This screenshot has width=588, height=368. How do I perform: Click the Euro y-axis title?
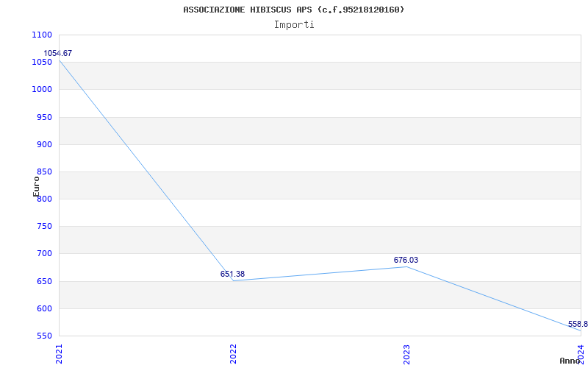click(36, 186)
